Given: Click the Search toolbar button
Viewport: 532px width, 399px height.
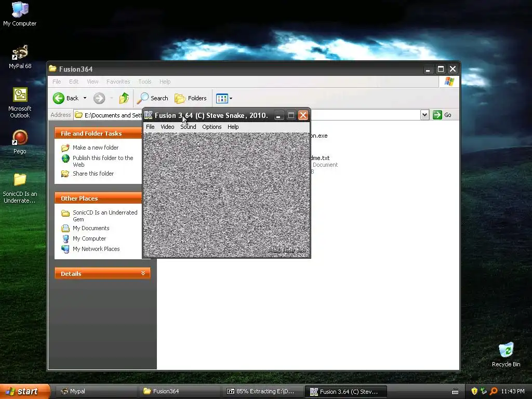Looking at the screenshot, I should pyautogui.click(x=152, y=98).
